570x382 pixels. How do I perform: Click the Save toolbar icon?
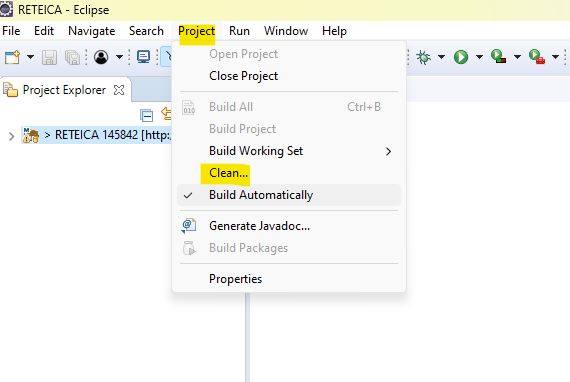click(49, 57)
